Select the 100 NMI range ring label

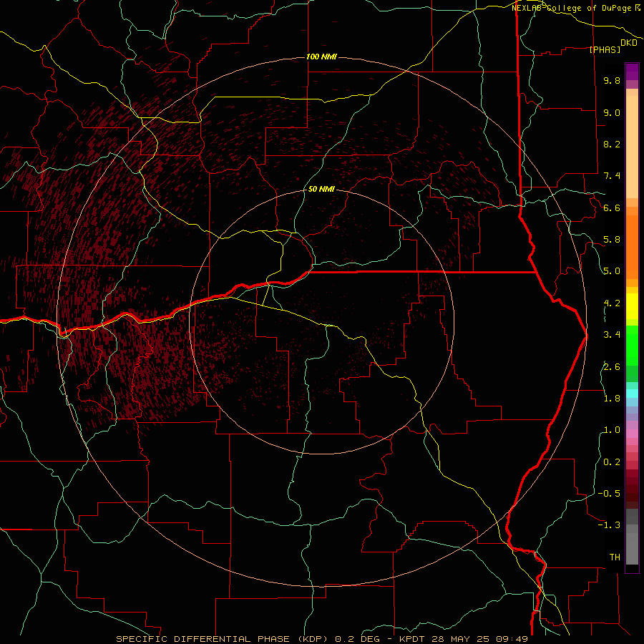point(321,57)
